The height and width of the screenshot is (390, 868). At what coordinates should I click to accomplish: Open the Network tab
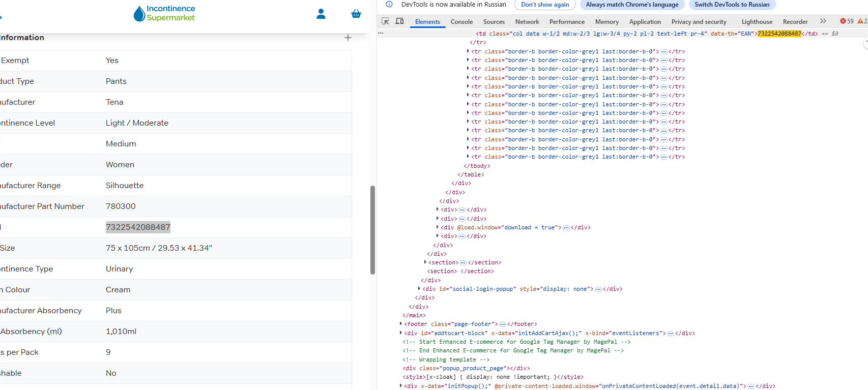click(x=527, y=22)
